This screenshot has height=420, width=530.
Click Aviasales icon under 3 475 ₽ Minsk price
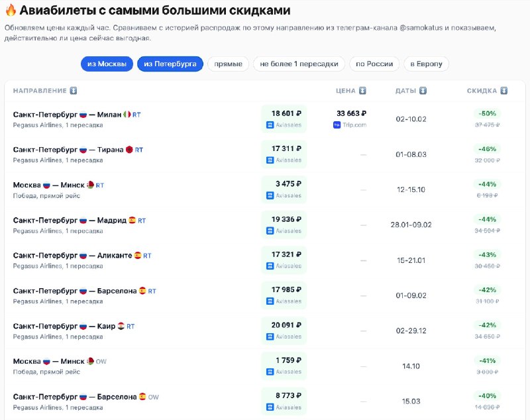coord(270,195)
